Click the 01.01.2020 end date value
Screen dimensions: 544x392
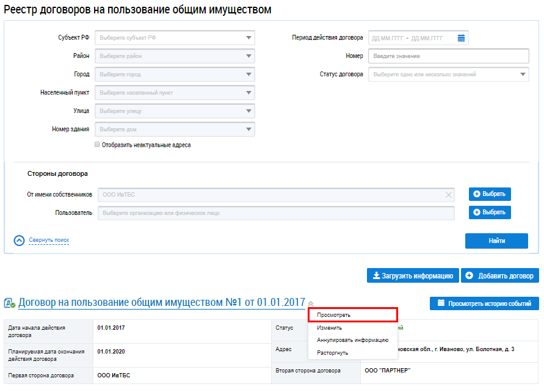(111, 352)
